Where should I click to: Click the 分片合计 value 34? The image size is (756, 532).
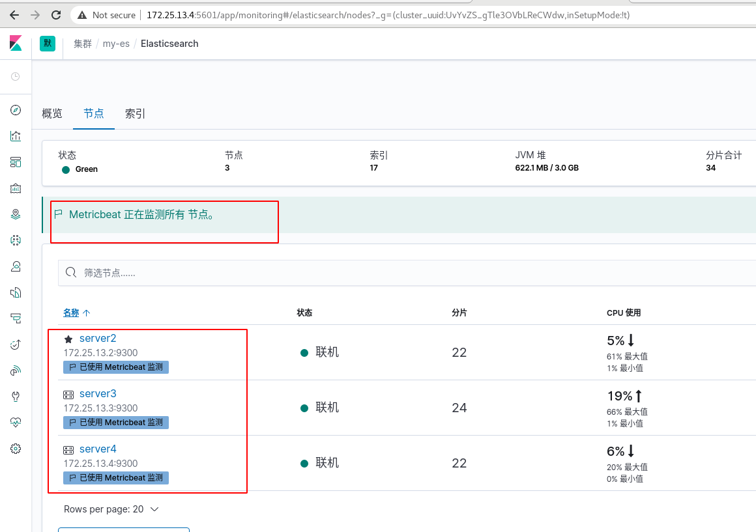tap(710, 168)
